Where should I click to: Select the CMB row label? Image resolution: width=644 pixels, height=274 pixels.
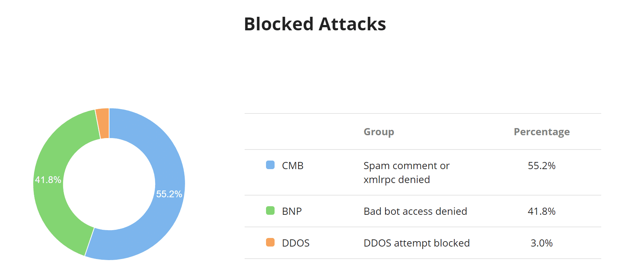[x=292, y=166]
